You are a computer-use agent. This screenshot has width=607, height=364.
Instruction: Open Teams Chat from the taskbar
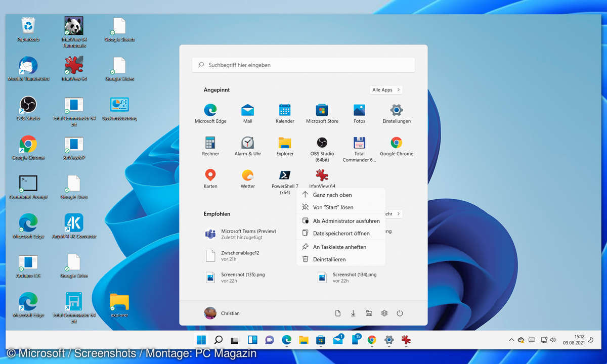click(x=270, y=340)
